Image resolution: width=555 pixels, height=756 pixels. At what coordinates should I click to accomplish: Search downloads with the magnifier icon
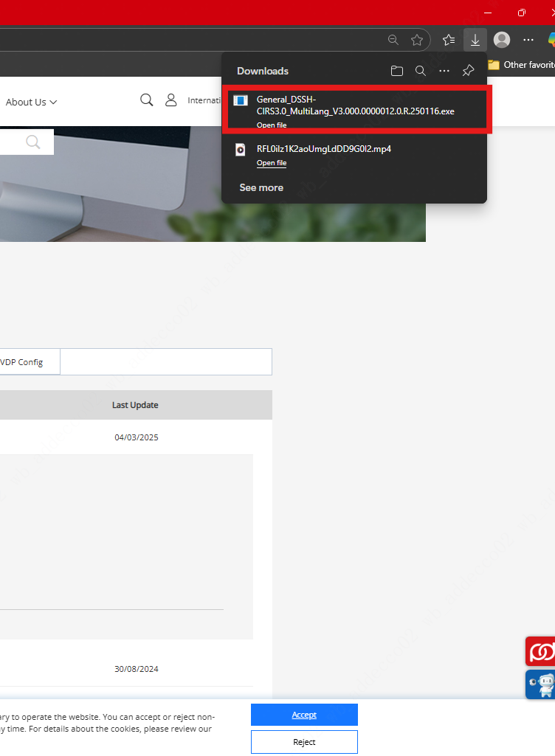click(421, 71)
